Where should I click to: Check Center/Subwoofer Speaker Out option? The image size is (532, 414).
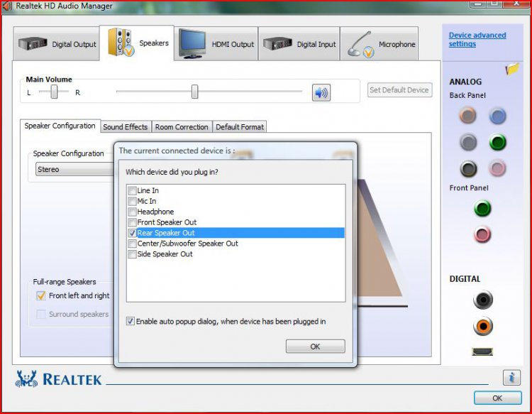(133, 244)
